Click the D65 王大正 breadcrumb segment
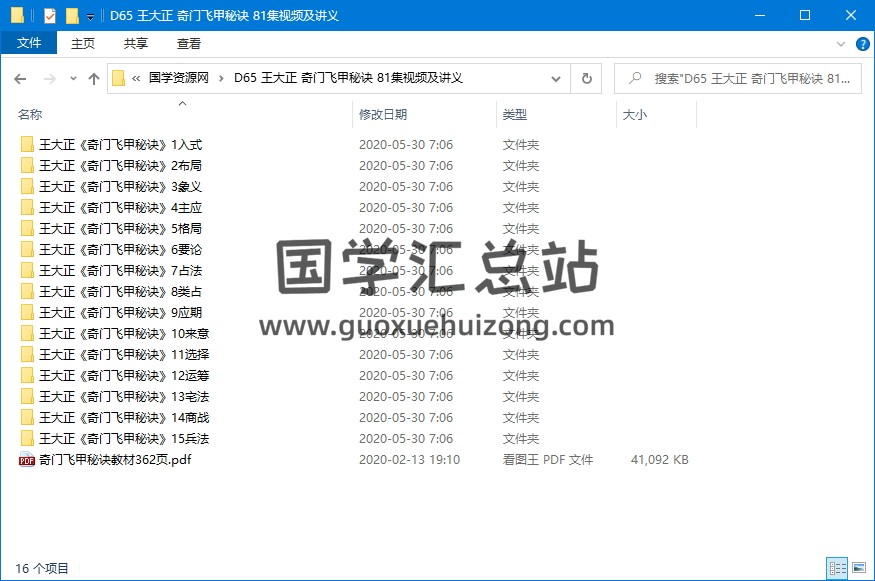This screenshot has width=875, height=581. (348, 78)
